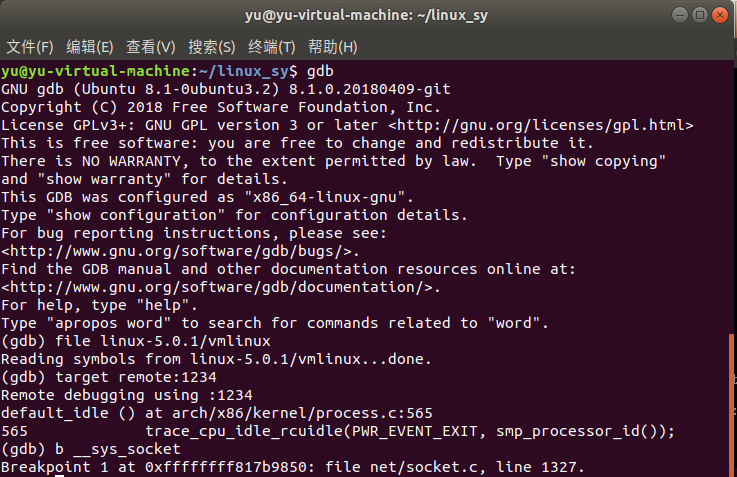Click the window title bar text

point(366,16)
